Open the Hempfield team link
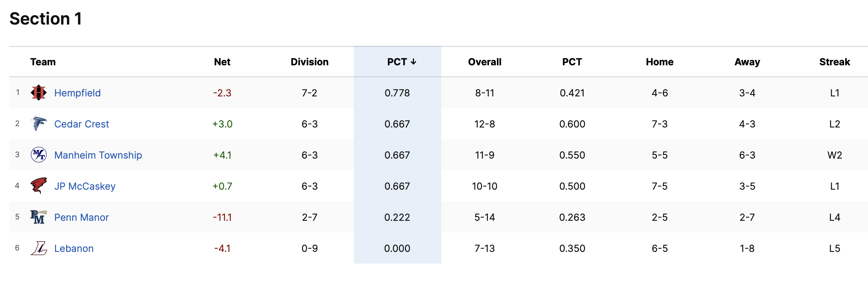The image size is (868, 293). point(77,93)
